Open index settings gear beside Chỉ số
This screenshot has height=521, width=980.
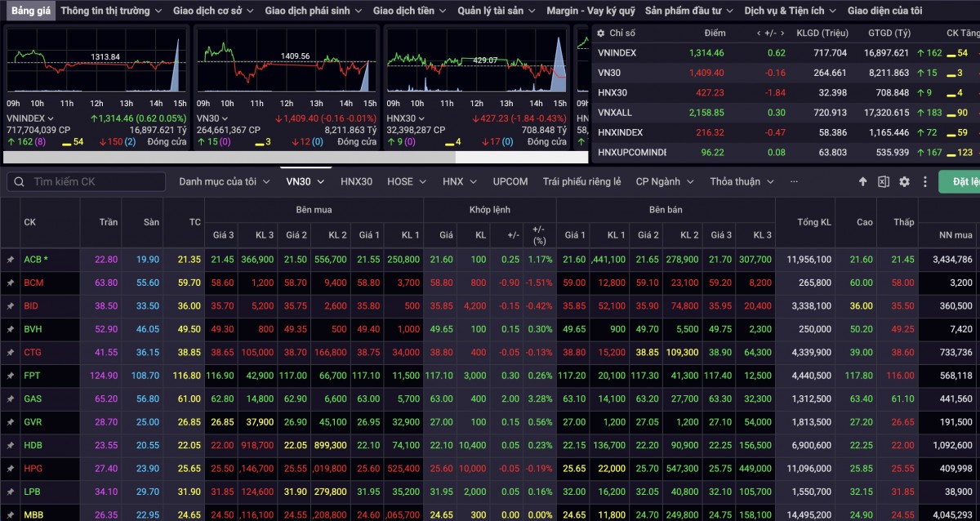pyautogui.click(x=601, y=33)
